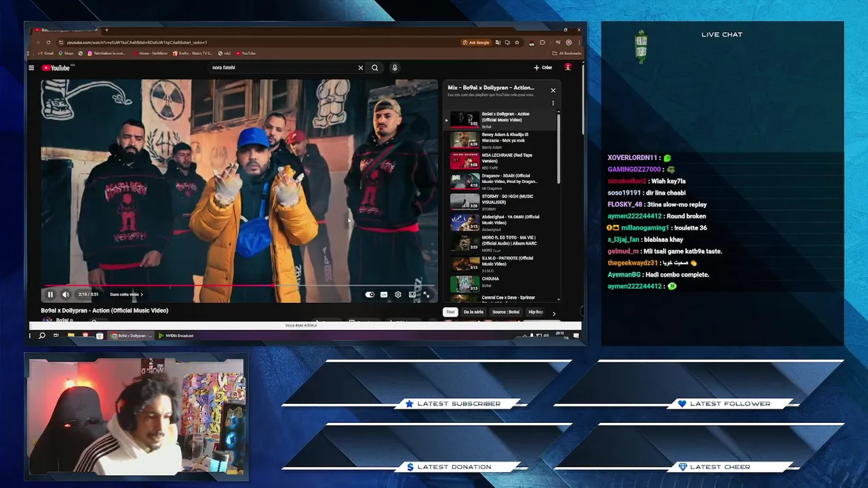Image resolution: width=868 pixels, height=488 pixels.
Task: Open the 'Braflix - Watch TV' bookmark
Action: coord(193,53)
